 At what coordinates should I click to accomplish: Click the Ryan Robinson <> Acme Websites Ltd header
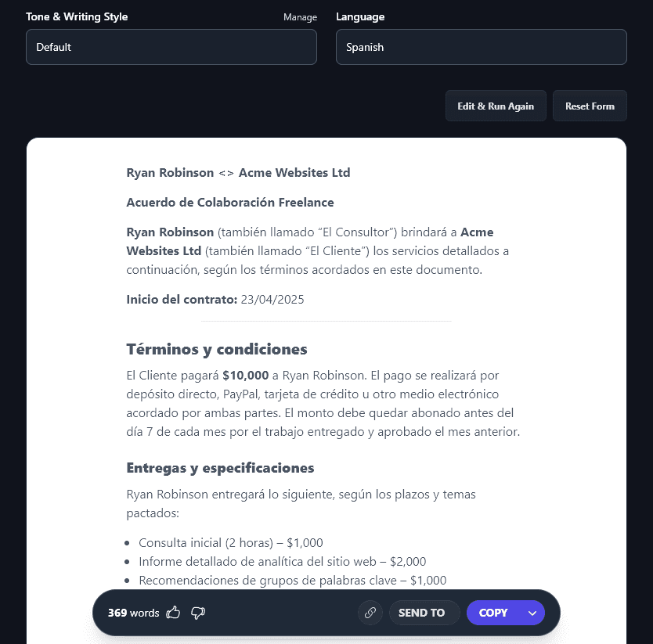tap(238, 172)
